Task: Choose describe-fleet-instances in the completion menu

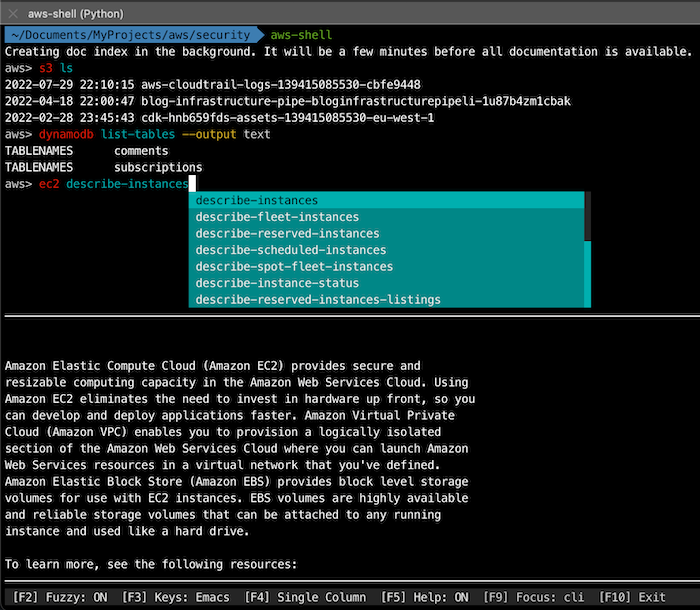Action: pos(387,217)
